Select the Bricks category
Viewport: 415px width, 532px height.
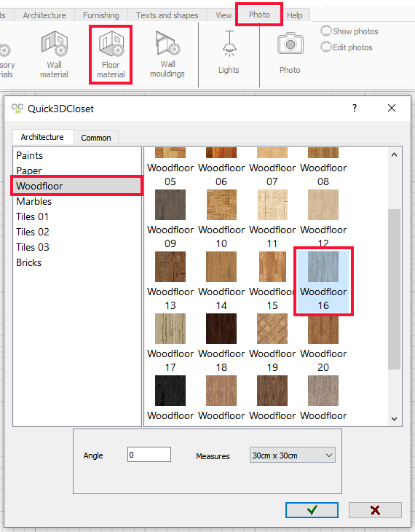29,262
